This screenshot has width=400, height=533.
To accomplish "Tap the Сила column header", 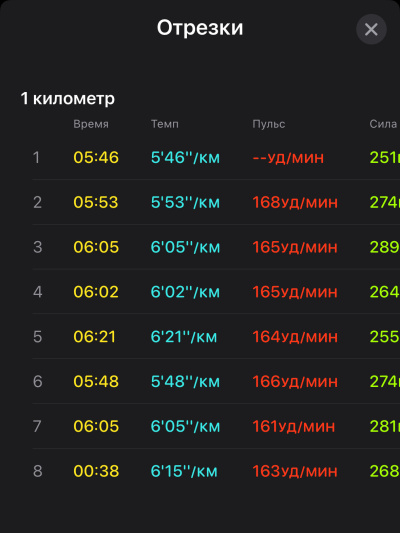I will click(x=383, y=124).
